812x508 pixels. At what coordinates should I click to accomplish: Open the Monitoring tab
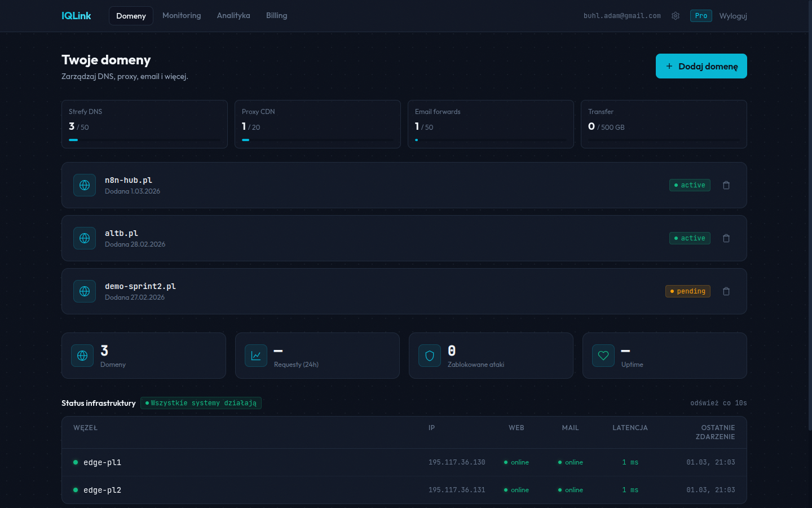pos(182,16)
